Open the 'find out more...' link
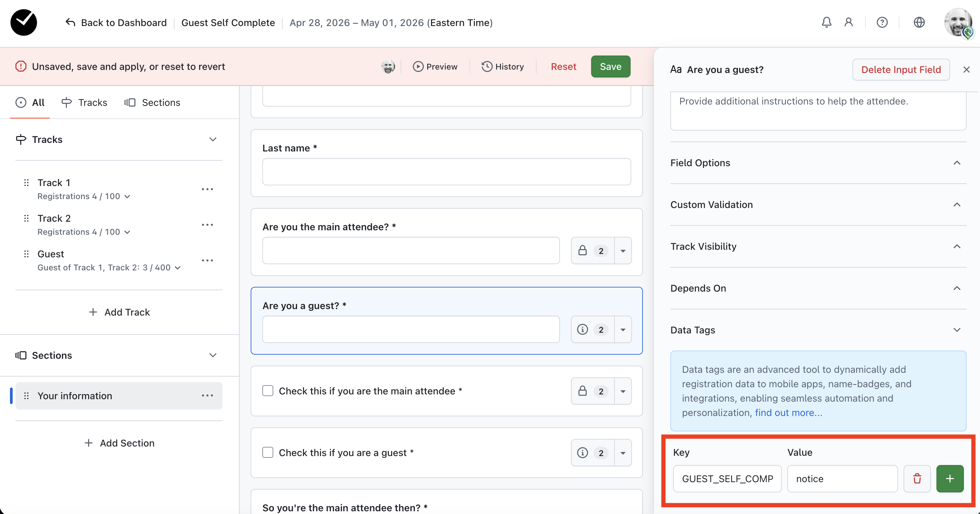Image resolution: width=980 pixels, height=514 pixels. (x=788, y=413)
